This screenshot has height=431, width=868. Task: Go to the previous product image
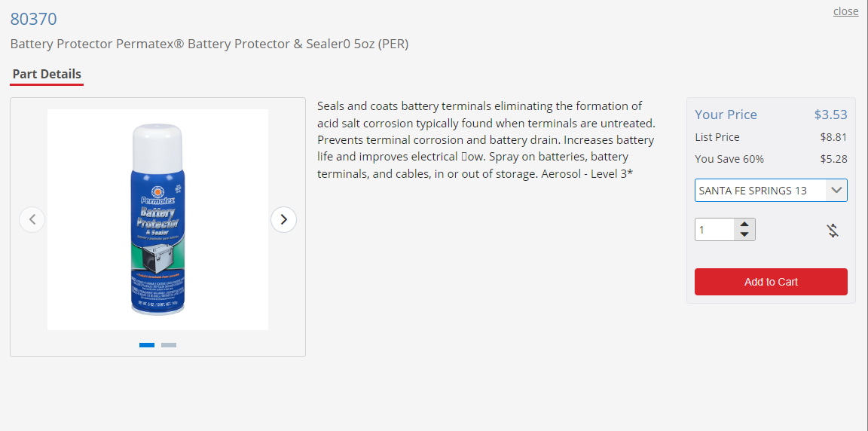pyautogui.click(x=32, y=220)
